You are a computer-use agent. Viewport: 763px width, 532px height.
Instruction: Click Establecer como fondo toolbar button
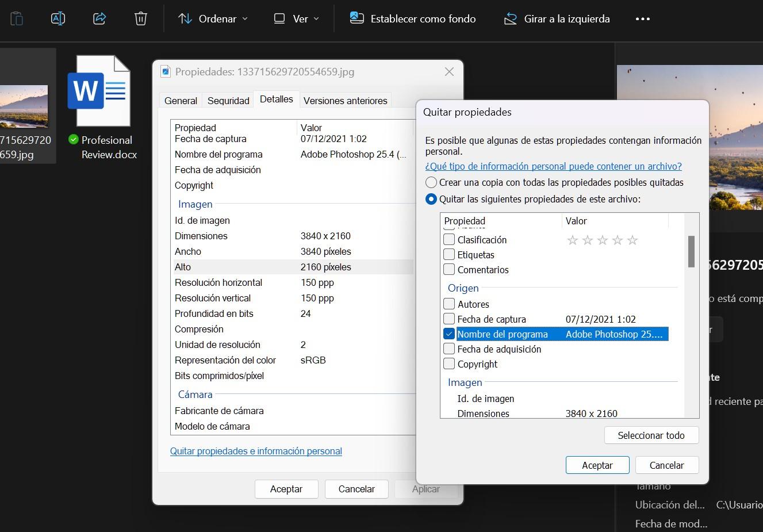pyautogui.click(x=412, y=19)
